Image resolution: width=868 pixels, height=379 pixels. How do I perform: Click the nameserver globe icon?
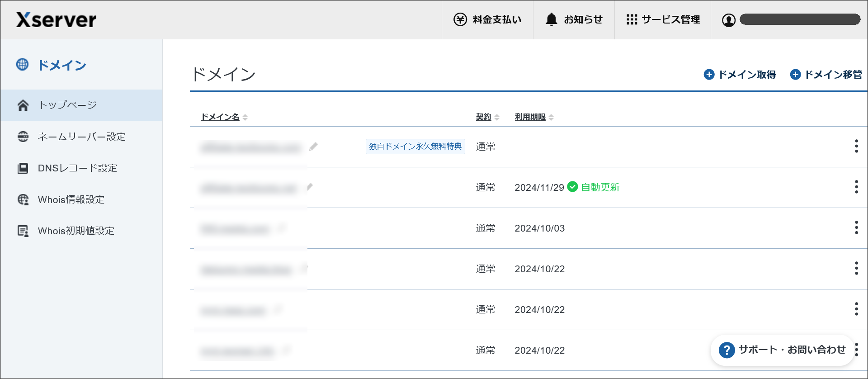coord(23,137)
